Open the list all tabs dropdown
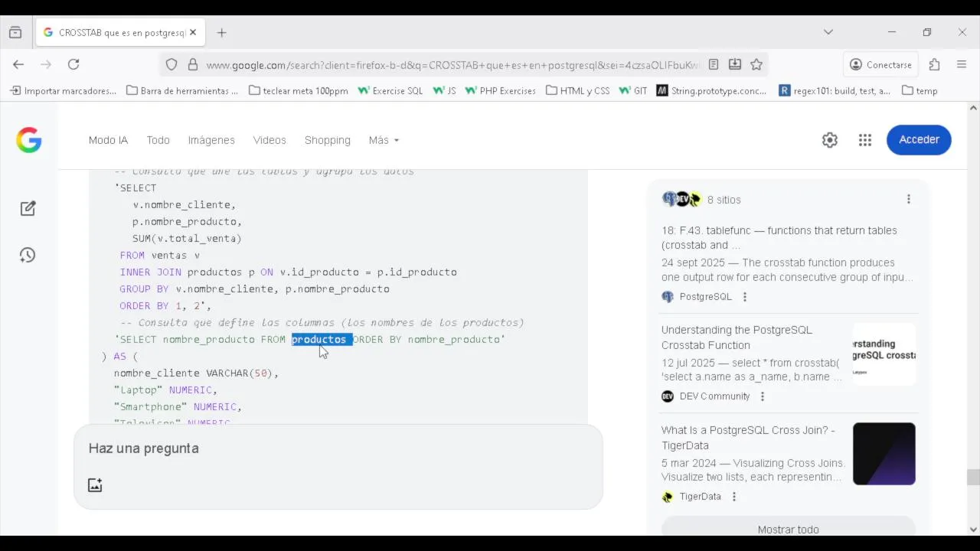This screenshot has width=980, height=551. tap(828, 32)
